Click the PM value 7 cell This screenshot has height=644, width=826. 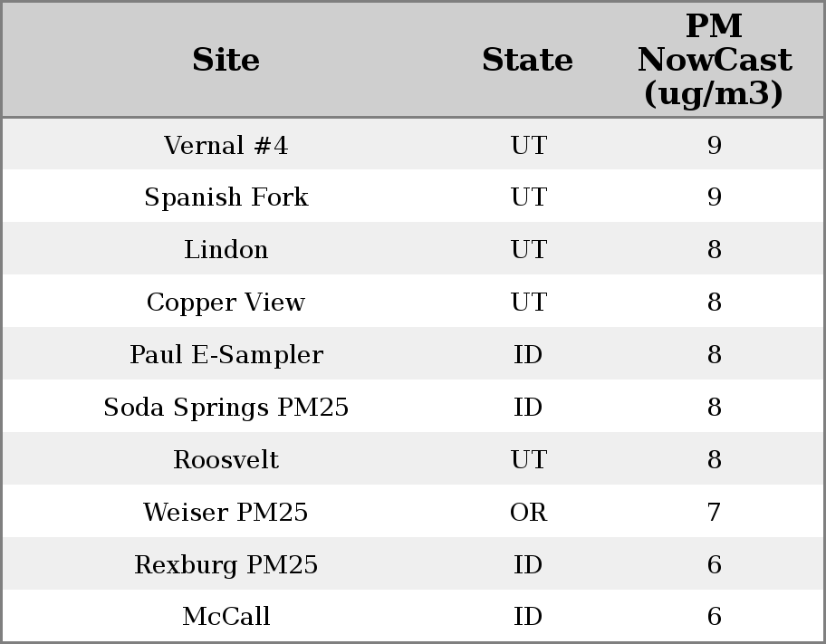point(714,513)
